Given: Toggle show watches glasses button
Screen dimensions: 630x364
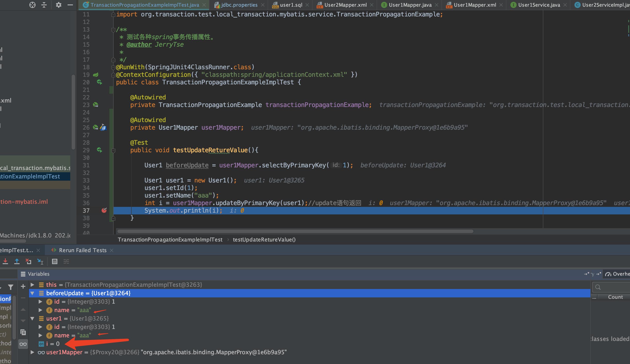Looking at the screenshot, I should pos(23,344).
